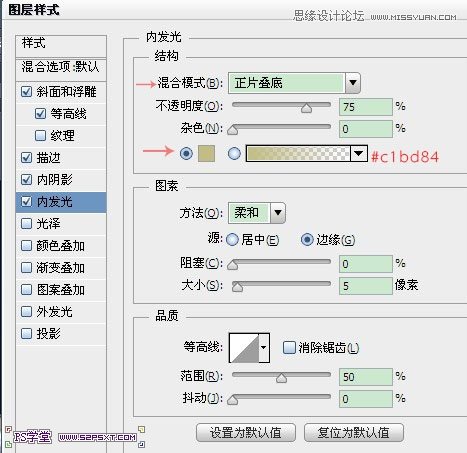
Task: Select the 光泽 style row label
Action: (48, 223)
